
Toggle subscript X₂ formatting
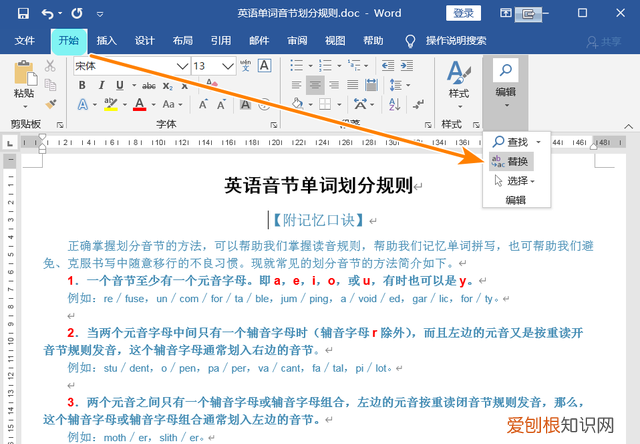pos(168,86)
